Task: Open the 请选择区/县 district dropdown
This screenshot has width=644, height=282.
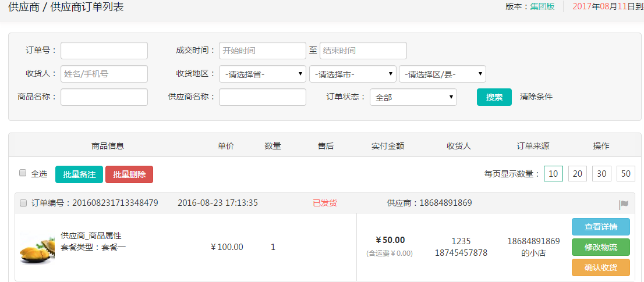Action: pyautogui.click(x=442, y=74)
